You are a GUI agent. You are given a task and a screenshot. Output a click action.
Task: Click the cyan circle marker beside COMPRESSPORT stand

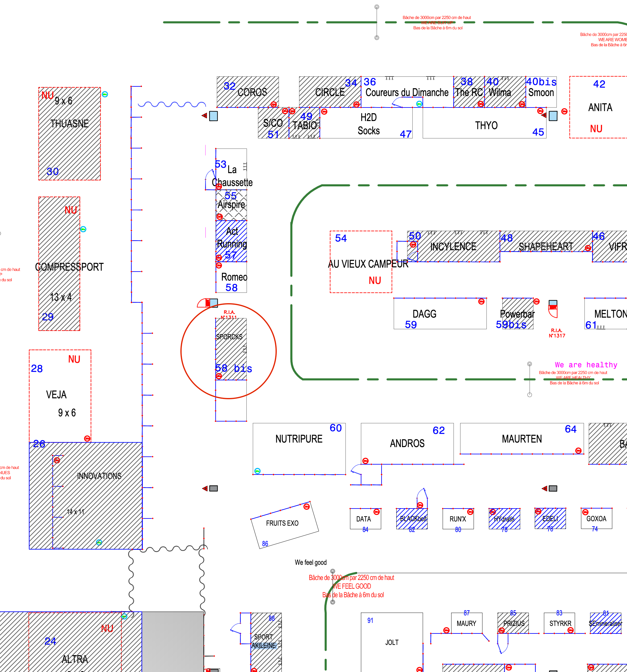(83, 229)
